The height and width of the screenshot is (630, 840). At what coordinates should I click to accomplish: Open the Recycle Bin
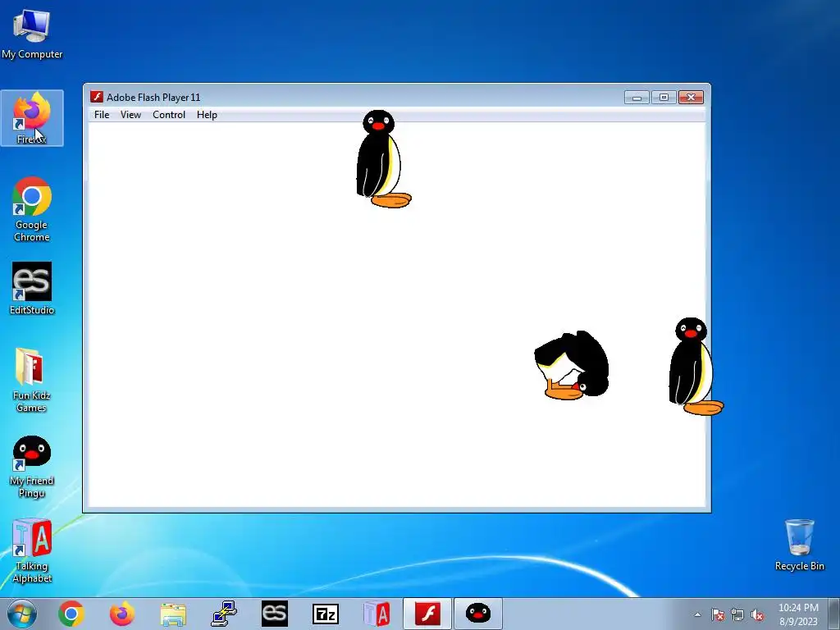(799, 545)
